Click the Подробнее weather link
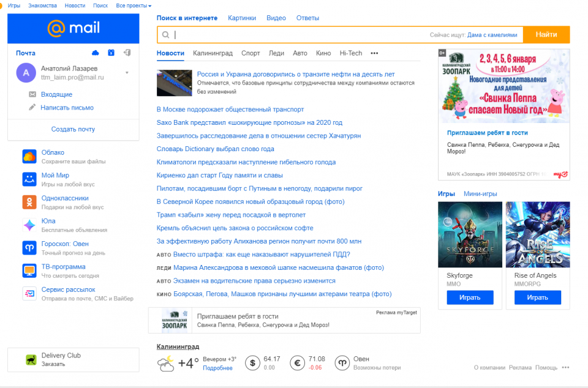 click(217, 368)
